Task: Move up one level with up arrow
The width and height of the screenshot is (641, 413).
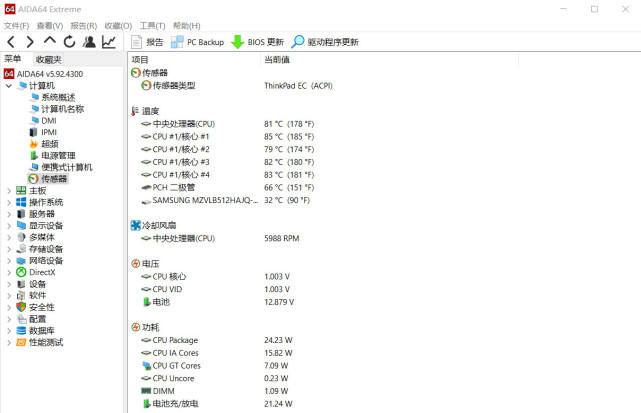Action: coord(50,40)
